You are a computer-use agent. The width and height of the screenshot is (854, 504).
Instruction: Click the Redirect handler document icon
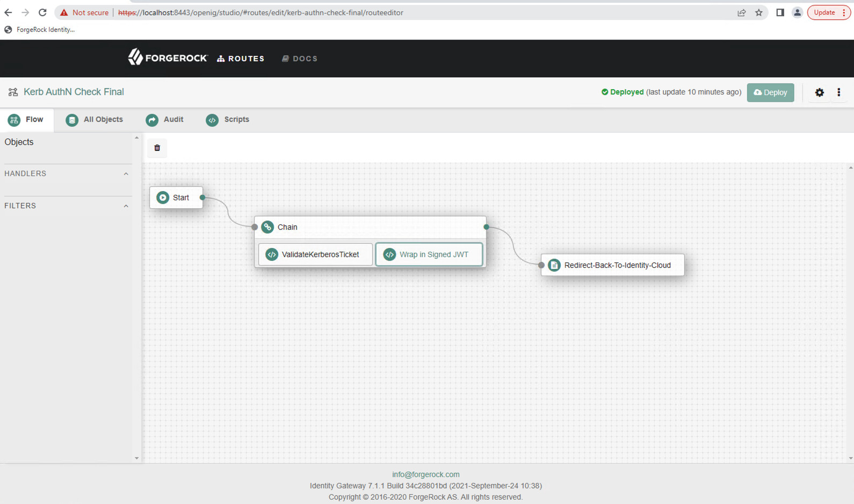click(x=554, y=265)
